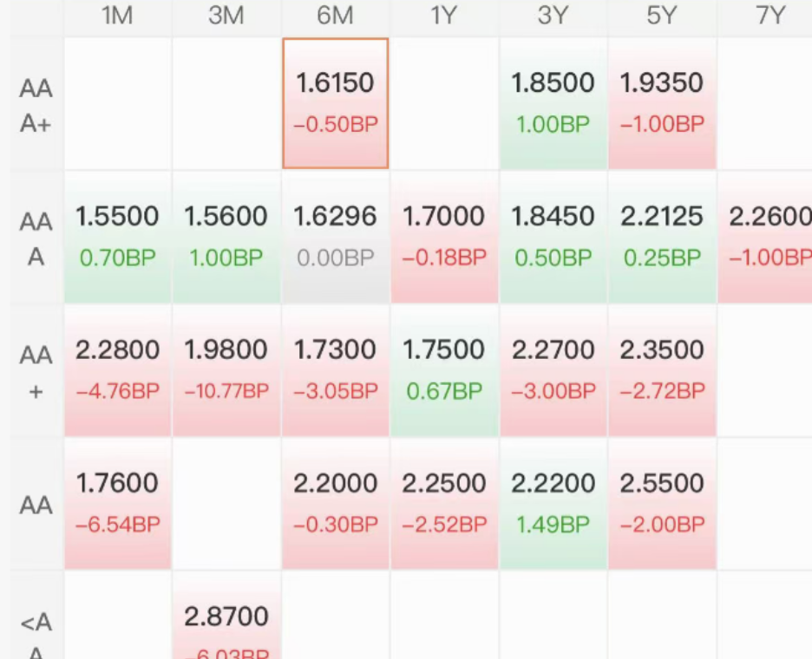Select the AA 3Y cell 2.2200
Viewport: 812px width, 659px height.
point(553,504)
